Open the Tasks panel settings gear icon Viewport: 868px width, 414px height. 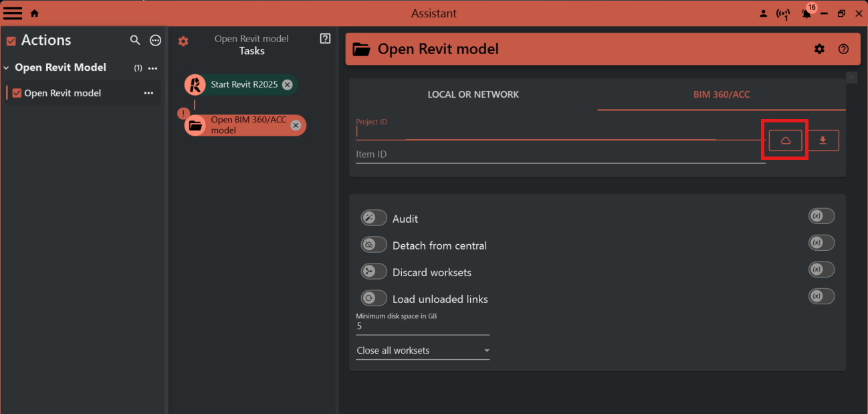[183, 40]
